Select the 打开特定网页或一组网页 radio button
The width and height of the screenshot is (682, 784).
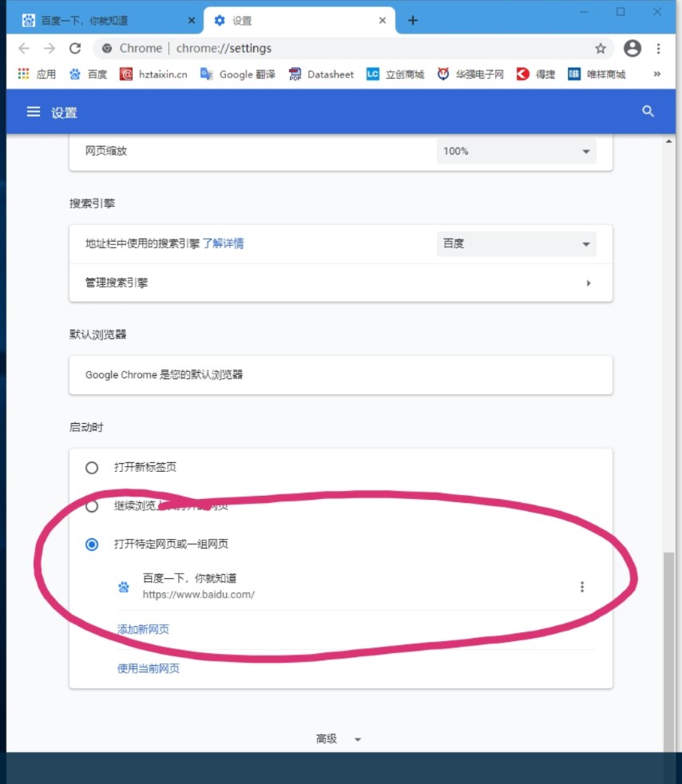pyautogui.click(x=92, y=544)
